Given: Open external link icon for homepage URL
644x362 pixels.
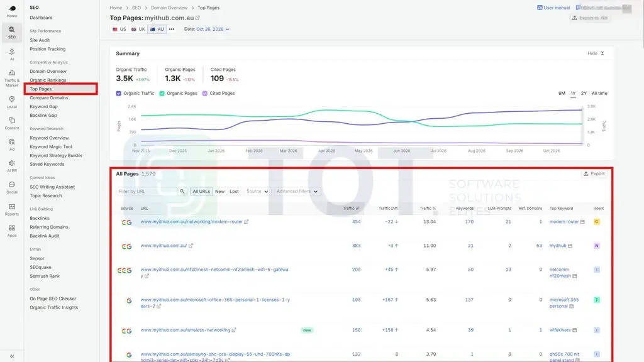Looking at the screenshot, I should click(x=191, y=246).
